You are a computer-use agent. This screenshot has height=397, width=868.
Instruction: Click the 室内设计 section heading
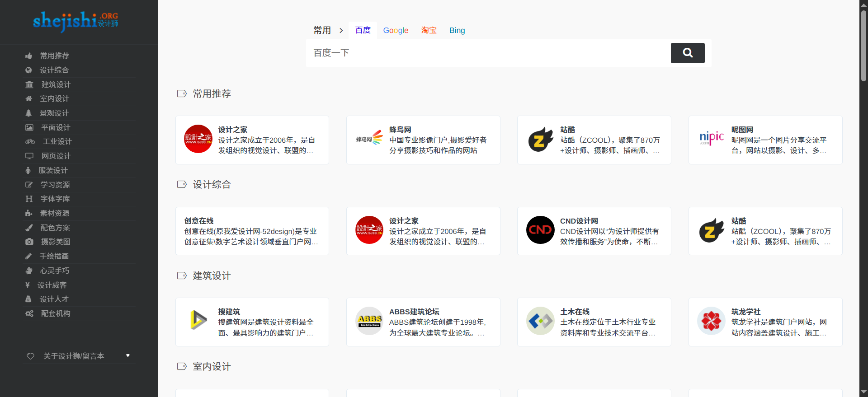pyautogui.click(x=212, y=366)
